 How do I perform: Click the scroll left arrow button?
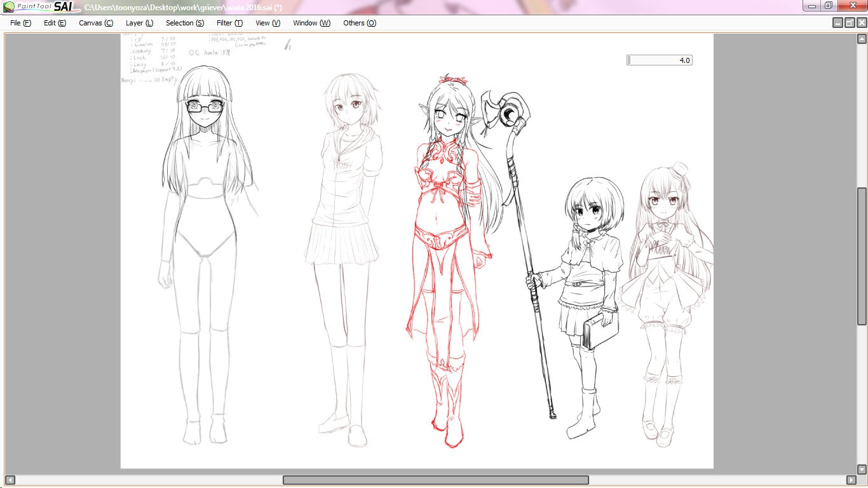click(x=10, y=480)
